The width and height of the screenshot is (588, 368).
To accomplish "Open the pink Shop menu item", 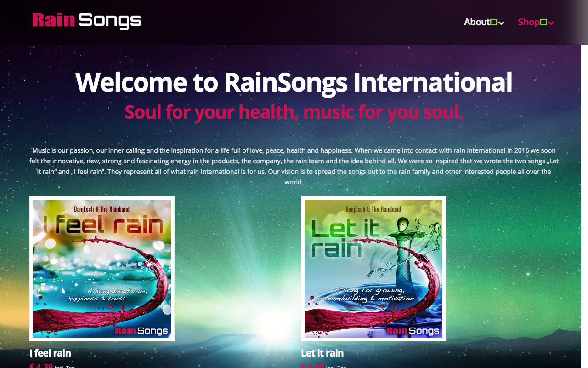I will coord(529,22).
